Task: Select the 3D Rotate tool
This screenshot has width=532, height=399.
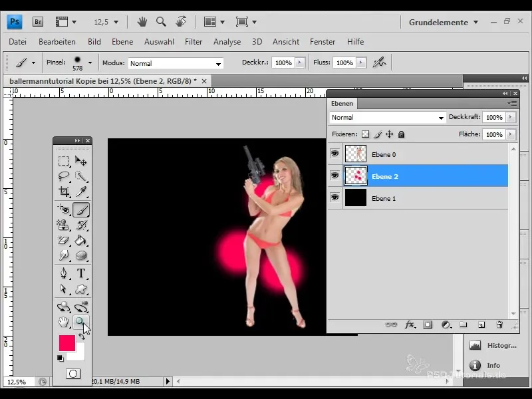Action: click(63, 307)
